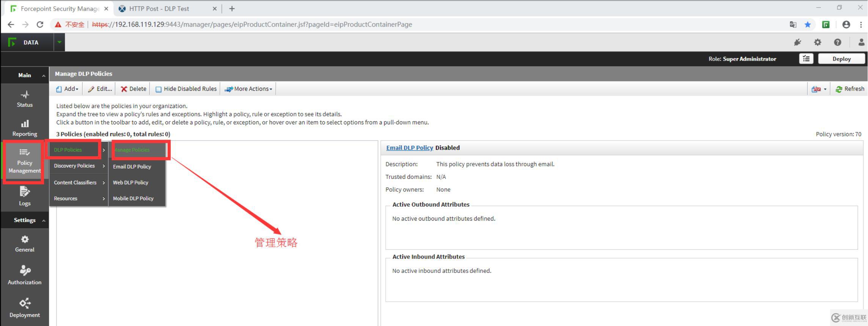Open General settings

(x=25, y=244)
